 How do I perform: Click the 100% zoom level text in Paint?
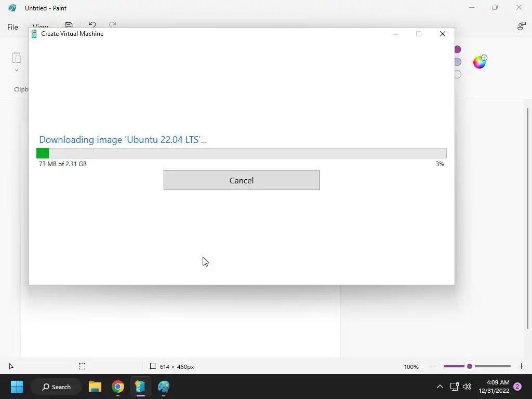click(x=411, y=367)
